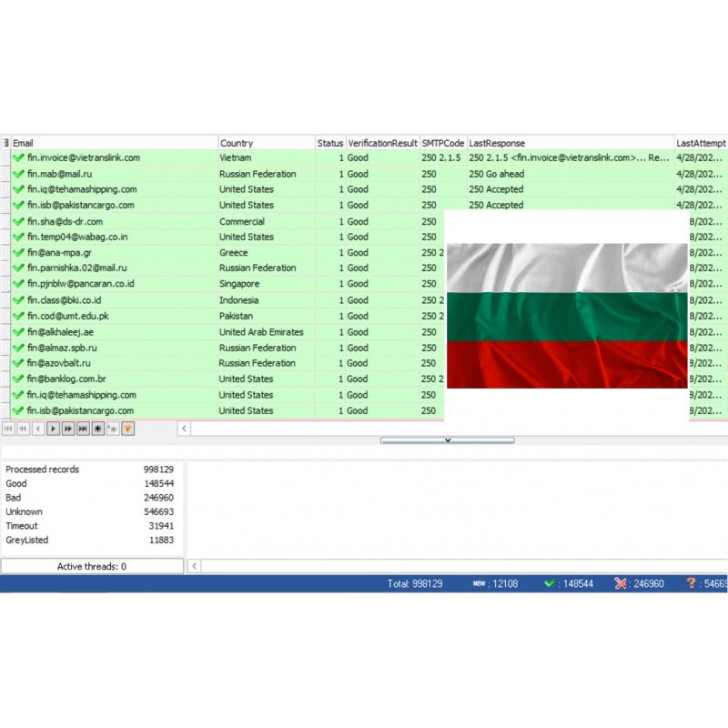The height and width of the screenshot is (728, 728).
Task: Click the filter funnel icon in navigator
Action: tap(128, 429)
